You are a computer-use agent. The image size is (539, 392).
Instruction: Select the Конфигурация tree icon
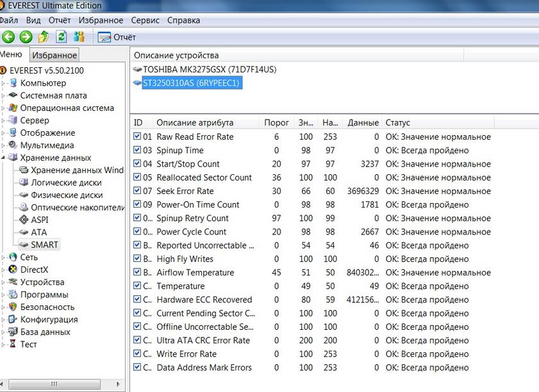point(12,319)
